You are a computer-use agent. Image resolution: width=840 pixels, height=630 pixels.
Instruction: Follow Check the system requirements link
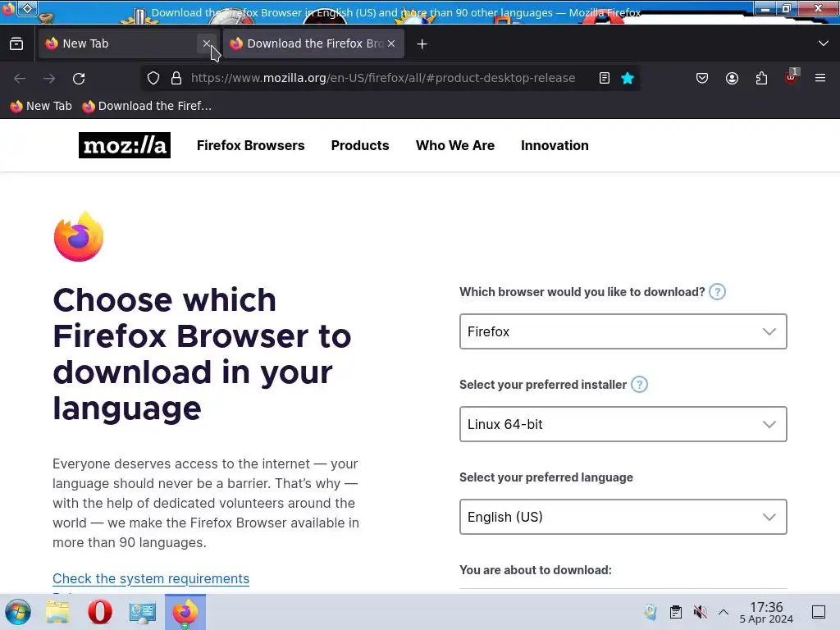click(x=151, y=578)
